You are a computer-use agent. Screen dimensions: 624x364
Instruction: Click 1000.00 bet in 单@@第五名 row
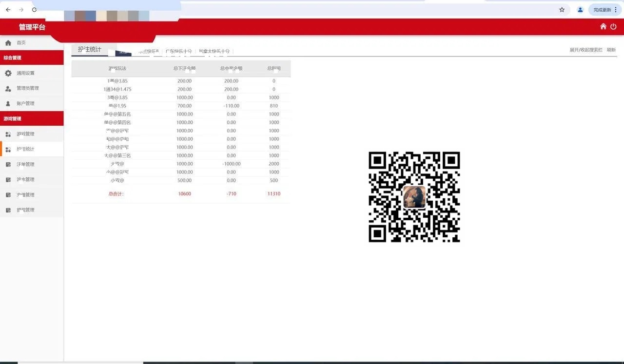pyautogui.click(x=184, y=114)
